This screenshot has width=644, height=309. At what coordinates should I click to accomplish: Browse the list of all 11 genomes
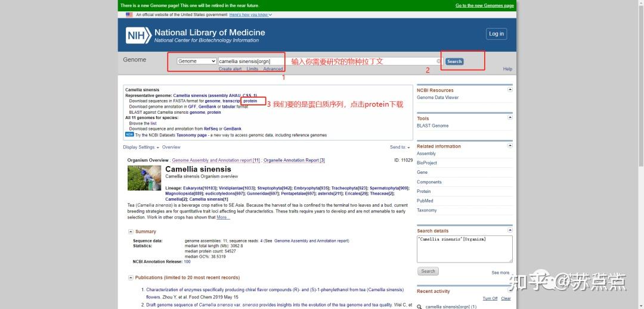tap(153, 123)
